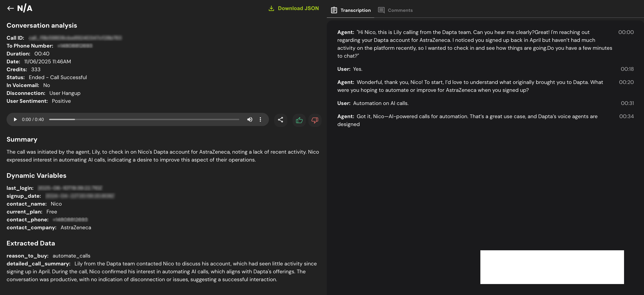Click the 0:00 / 0:40 time display
644x295 pixels.
(33, 119)
